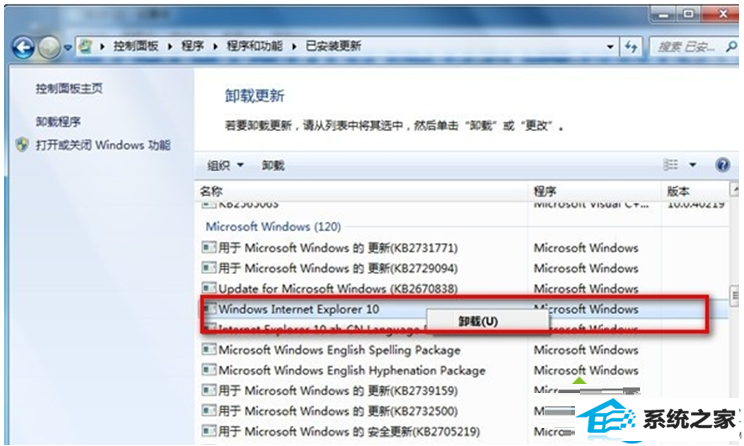Click the vertical scrollbar thumb
The width and height of the screenshot is (744, 446).
(x=735, y=297)
